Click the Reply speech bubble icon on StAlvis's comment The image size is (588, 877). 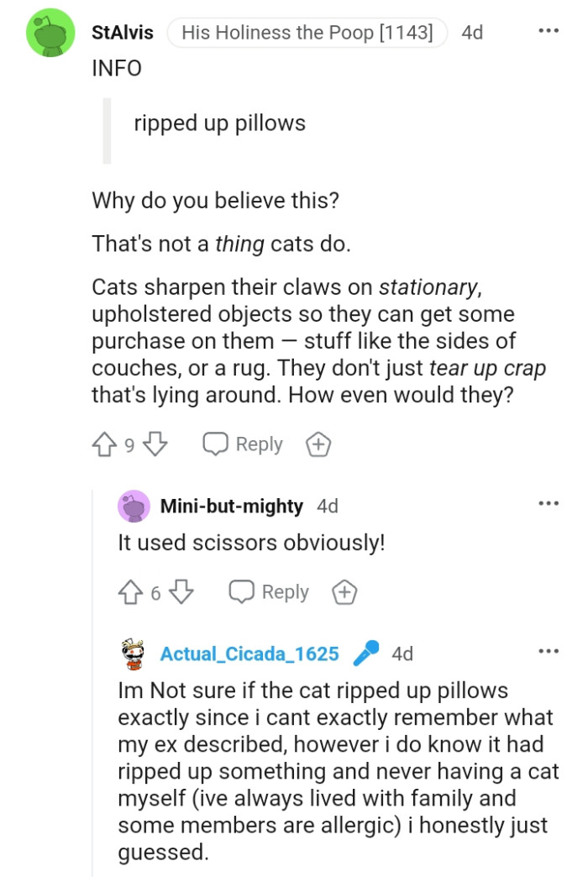tap(217, 444)
